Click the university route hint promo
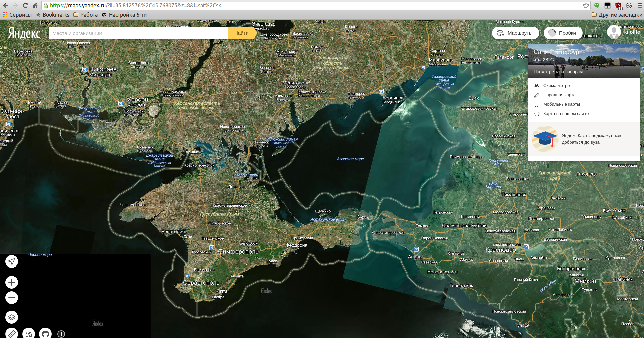 coord(584,139)
